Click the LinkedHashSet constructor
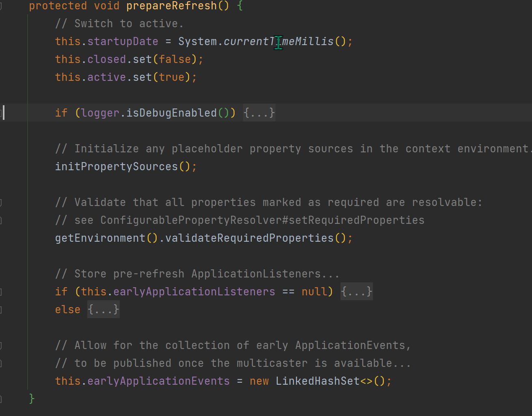Screen dimensions: 532x416 [318, 381]
